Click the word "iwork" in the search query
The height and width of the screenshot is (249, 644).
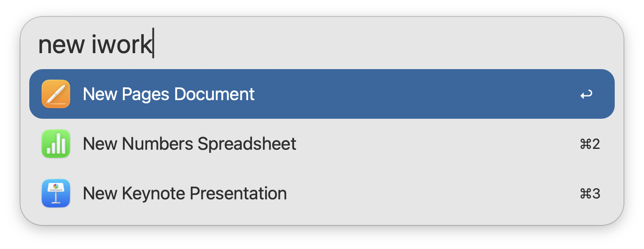coord(122,44)
